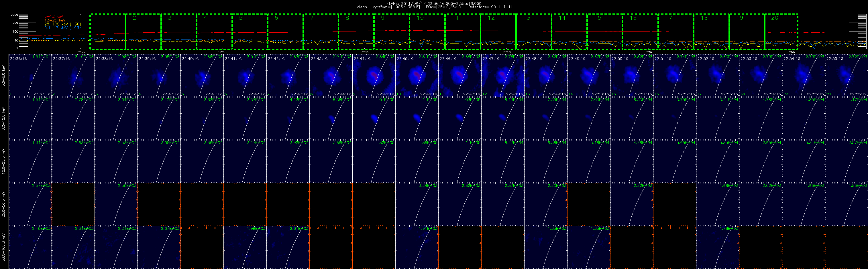Click the peak value '3.19E+03' label
Viewport: 868px width, 269px height.
point(85,57)
